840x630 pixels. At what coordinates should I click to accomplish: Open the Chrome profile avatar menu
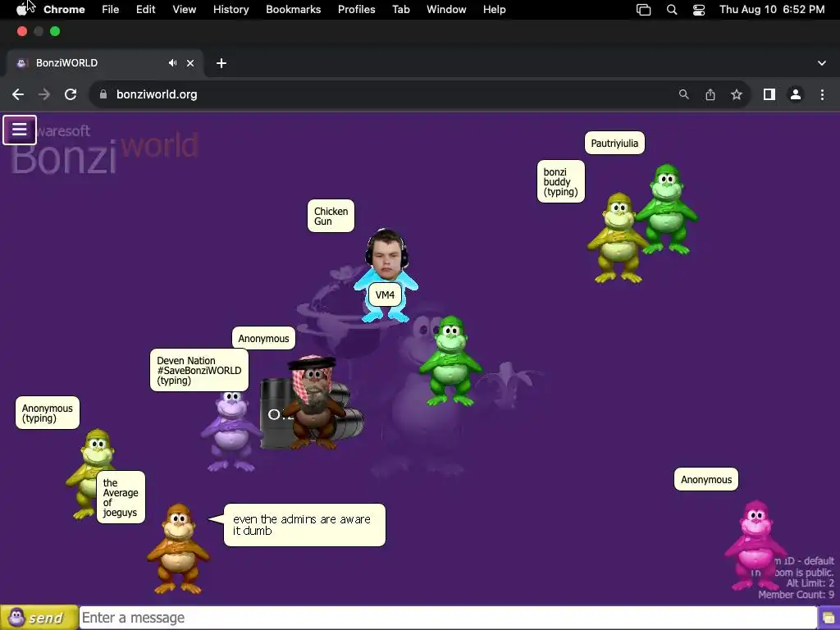796,94
